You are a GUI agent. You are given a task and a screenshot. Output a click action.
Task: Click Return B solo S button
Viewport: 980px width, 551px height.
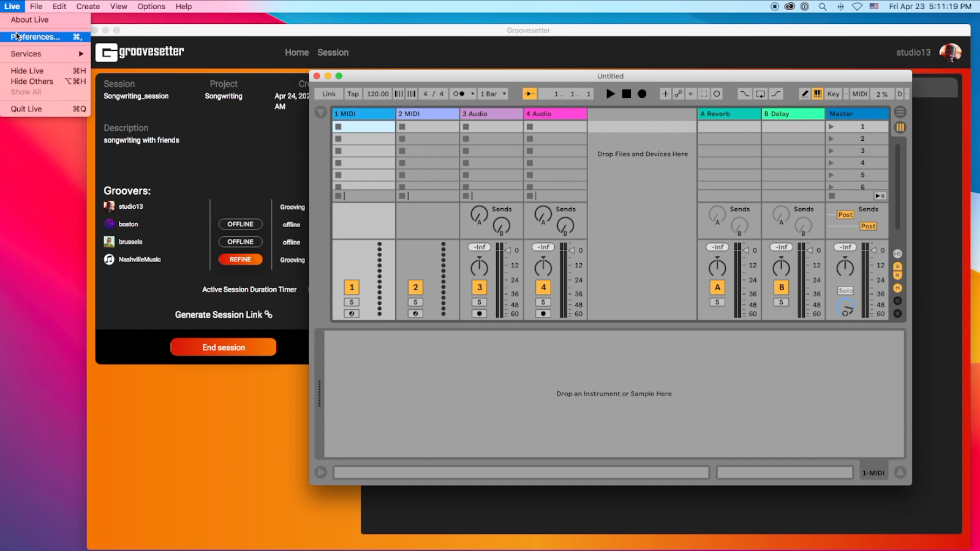tap(781, 302)
